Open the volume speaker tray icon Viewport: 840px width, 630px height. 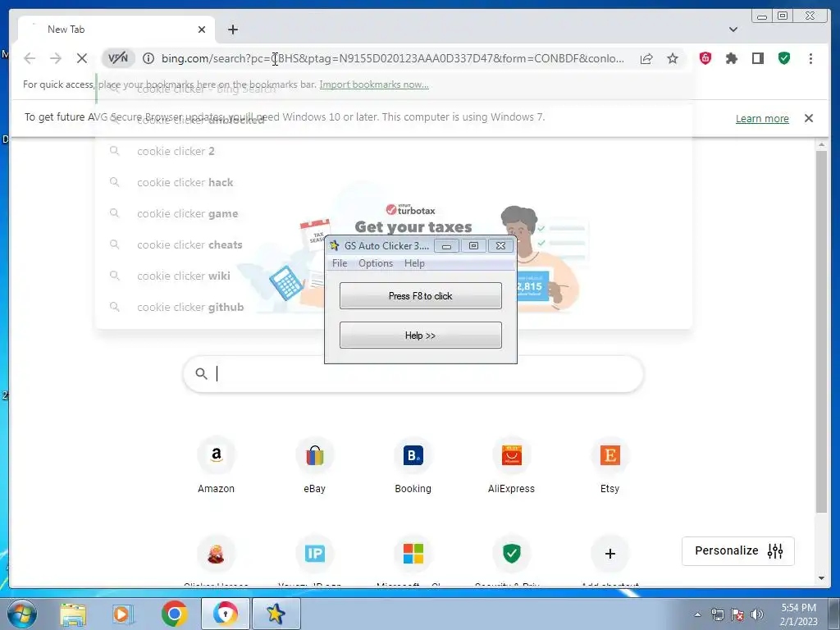point(757,614)
